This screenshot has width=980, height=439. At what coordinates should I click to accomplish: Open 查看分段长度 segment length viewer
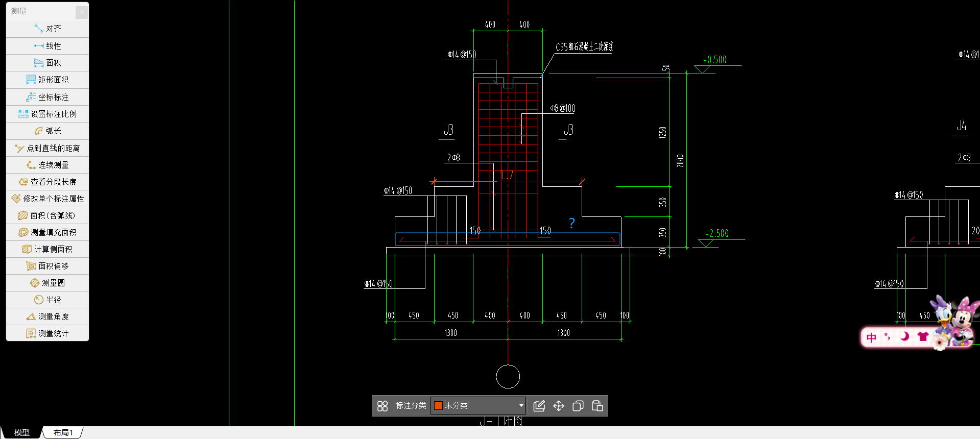coord(47,182)
